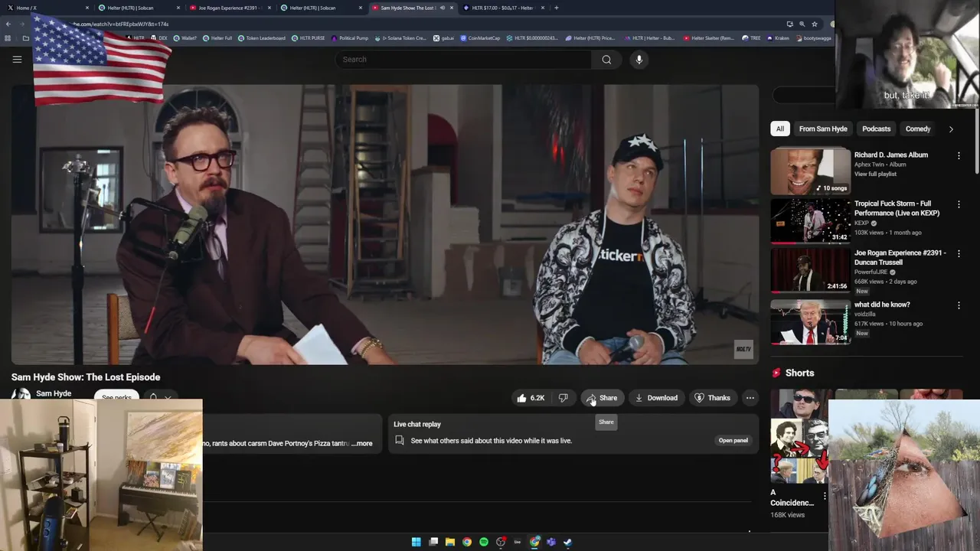Open the Richard D. James Album thumbnail

(810, 171)
